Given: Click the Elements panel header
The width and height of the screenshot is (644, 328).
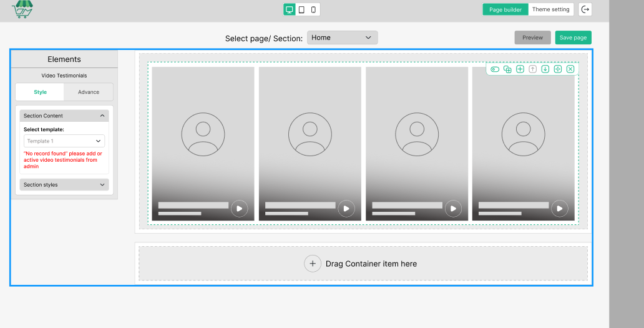Looking at the screenshot, I should 64,59.
